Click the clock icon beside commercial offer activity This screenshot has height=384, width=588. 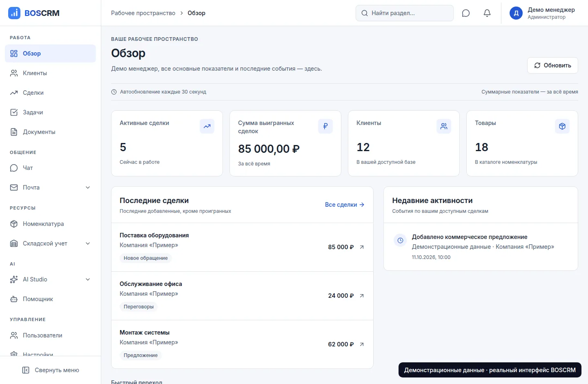click(401, 241)
